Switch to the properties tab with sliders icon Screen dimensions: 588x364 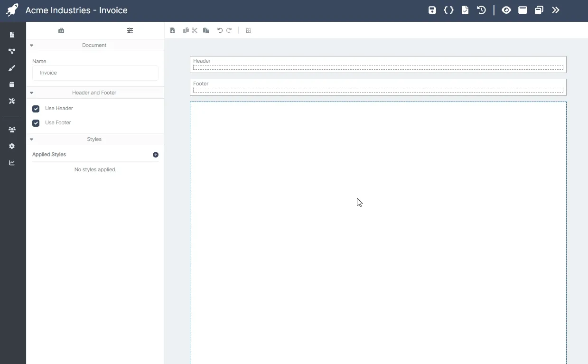click(x=130, y=30)
